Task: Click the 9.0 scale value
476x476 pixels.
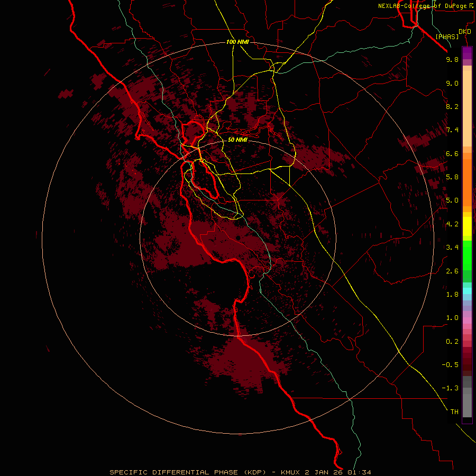Action: [x=452, y=83]
